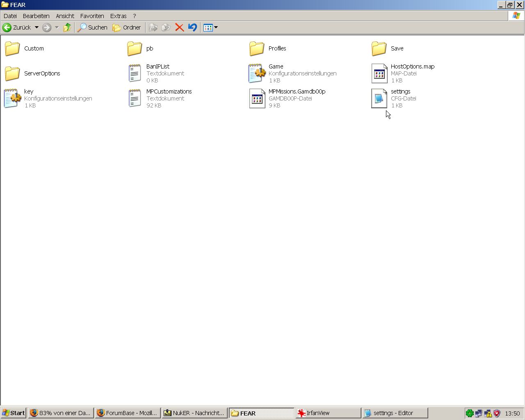Click the Copy To toolbar icon
Screen dimensions: 525x420
tap(166, 27)
